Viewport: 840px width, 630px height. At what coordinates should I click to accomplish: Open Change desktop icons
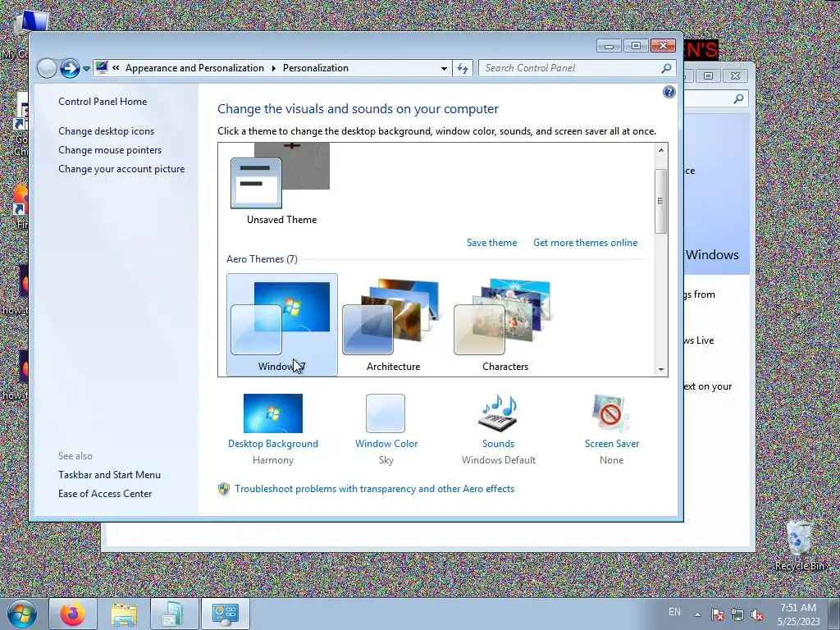(106, 130)
